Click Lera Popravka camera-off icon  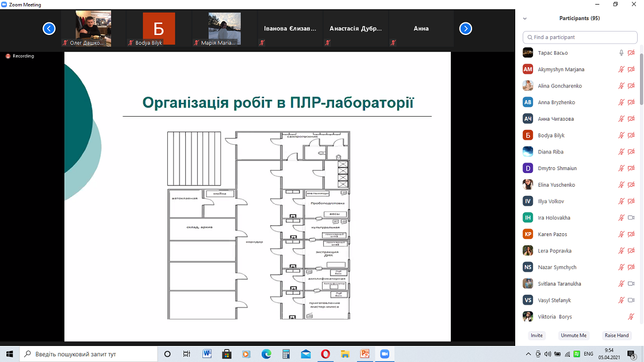click(631, 251)
